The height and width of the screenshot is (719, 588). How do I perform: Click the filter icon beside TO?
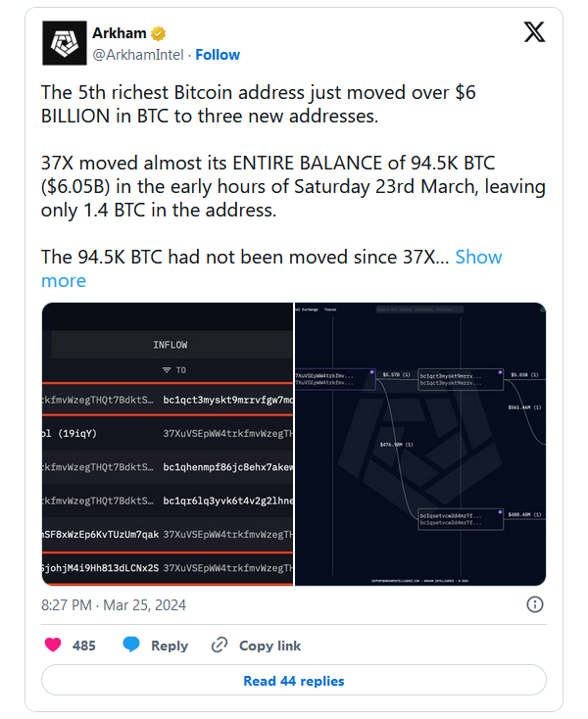click(168, 370)
